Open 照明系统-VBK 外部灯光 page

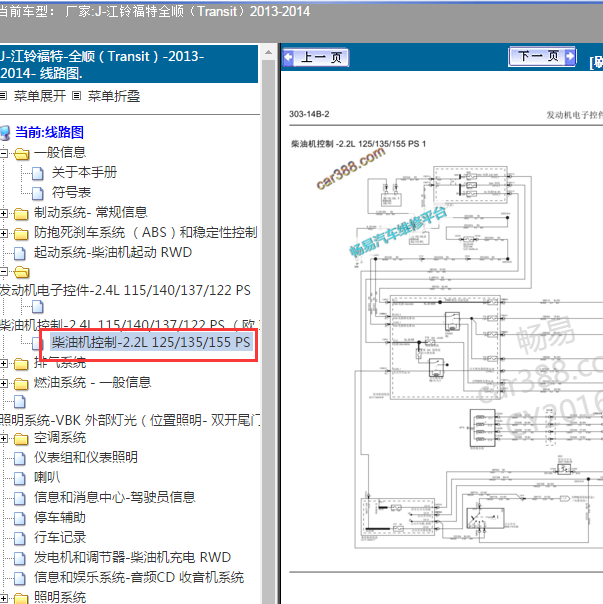click(x=129, y=420)
